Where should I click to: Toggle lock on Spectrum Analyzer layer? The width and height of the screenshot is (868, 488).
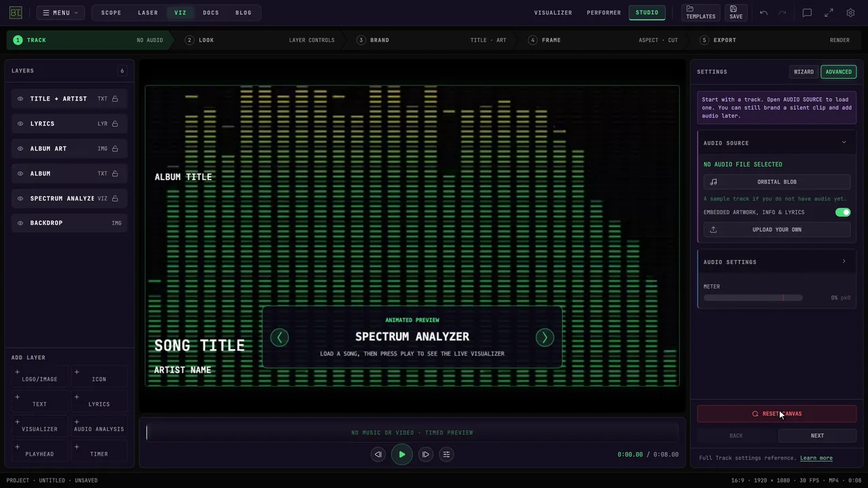point(115,199)
